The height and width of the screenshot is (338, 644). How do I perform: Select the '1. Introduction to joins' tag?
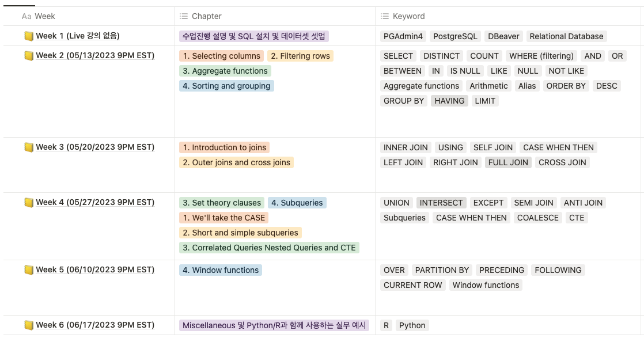point(224,147)
